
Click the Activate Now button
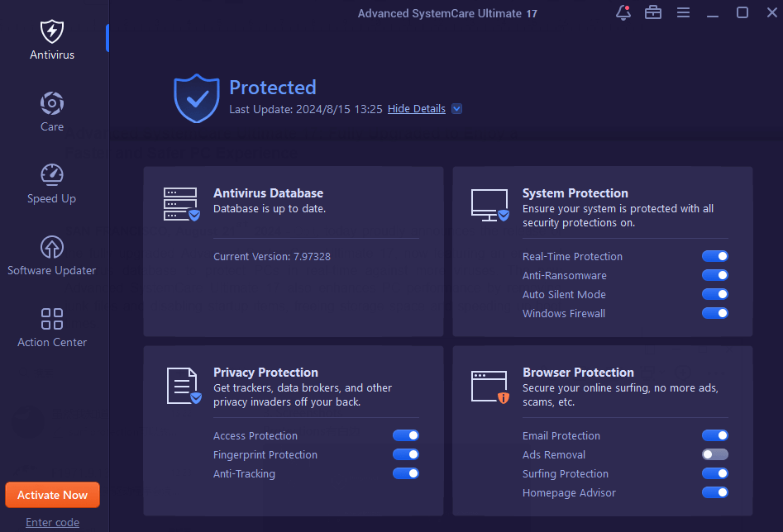52,495
